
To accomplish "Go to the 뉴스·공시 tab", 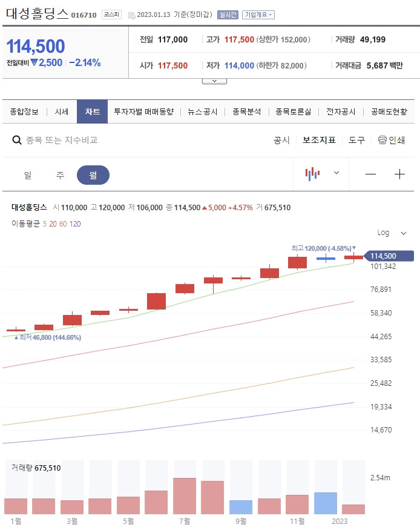I will [203, 111].
